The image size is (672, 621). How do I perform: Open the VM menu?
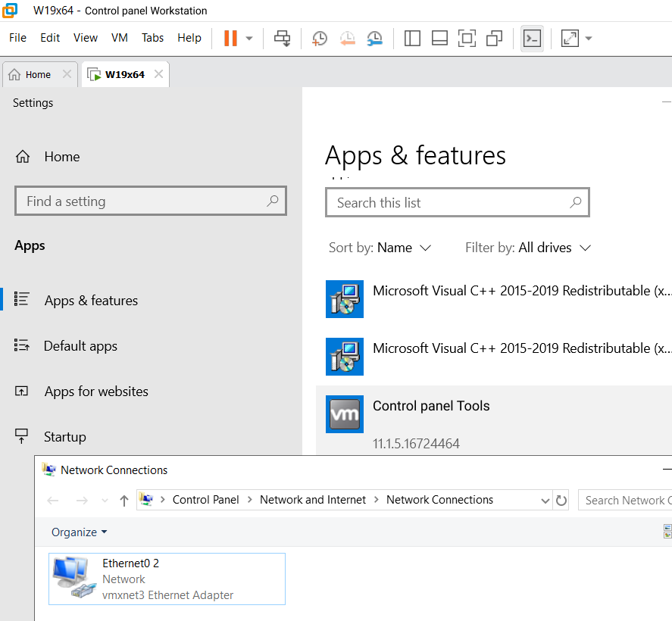[120, 38]
